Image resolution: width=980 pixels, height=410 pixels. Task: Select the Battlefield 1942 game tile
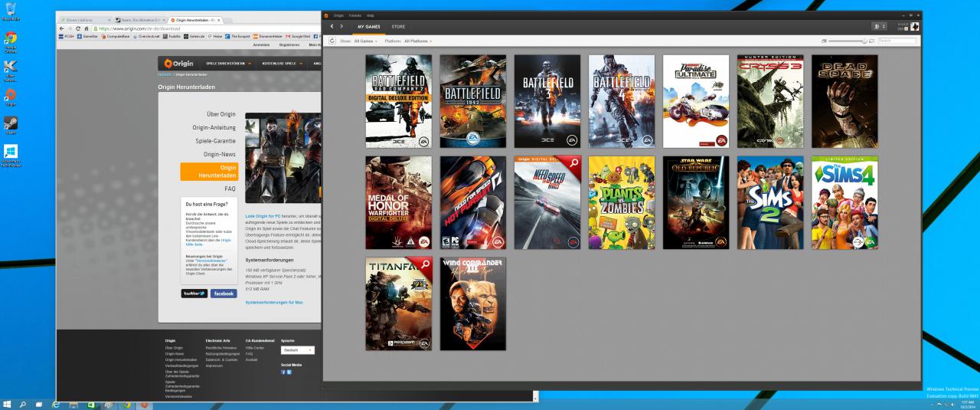tap(472, 101)
